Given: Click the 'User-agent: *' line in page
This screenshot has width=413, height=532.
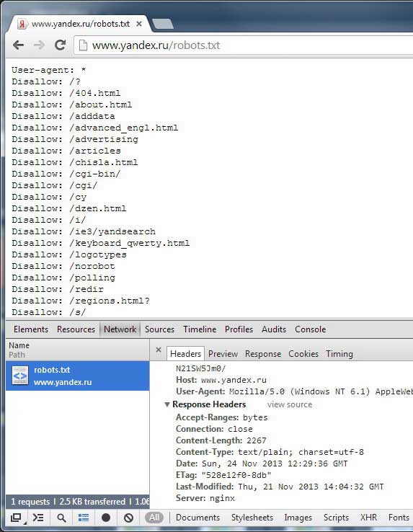Looking at the screenshot, I should coord(48,70).
